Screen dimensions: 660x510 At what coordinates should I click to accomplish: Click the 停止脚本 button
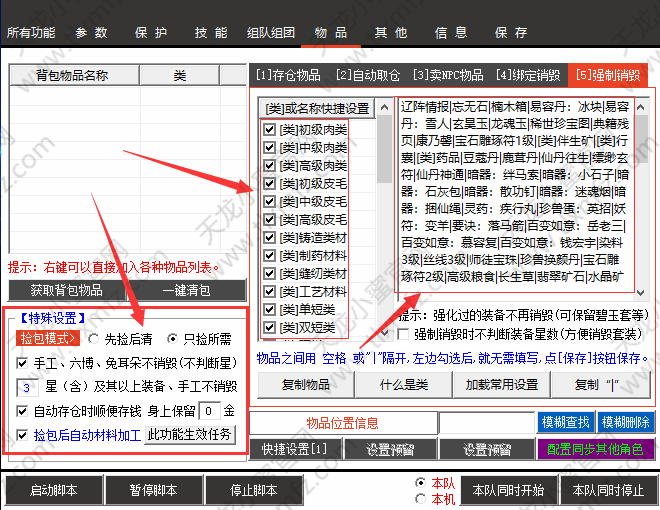point(253,490)
